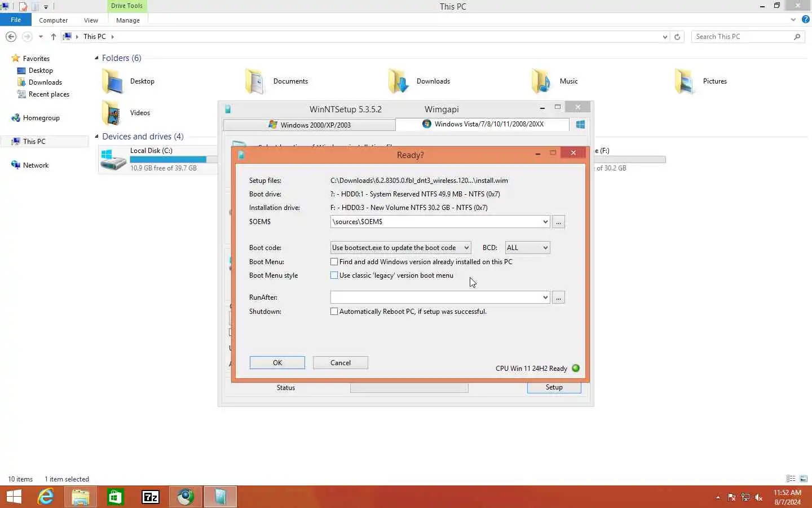The image size is (812, 508).
Task: Select the Windows Vista/7/8/10/11/2008/20XX tab
Action: [483, 124]
